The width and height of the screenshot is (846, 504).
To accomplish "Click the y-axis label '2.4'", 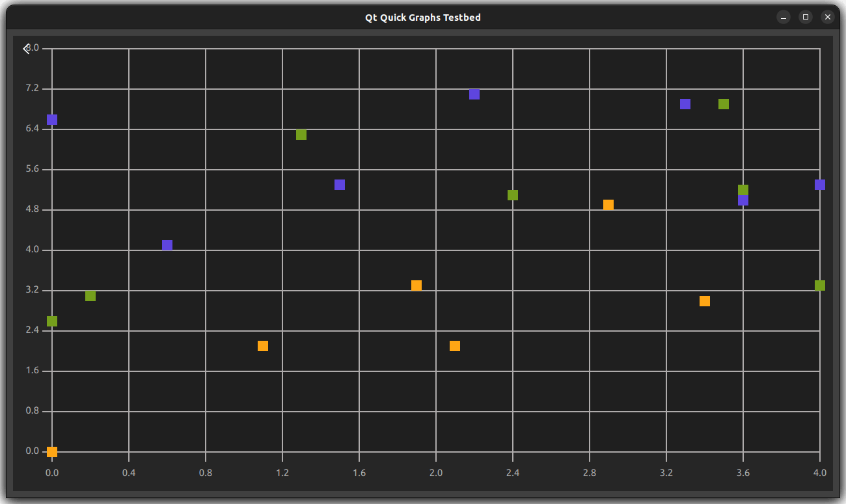I will coord(33,330).
